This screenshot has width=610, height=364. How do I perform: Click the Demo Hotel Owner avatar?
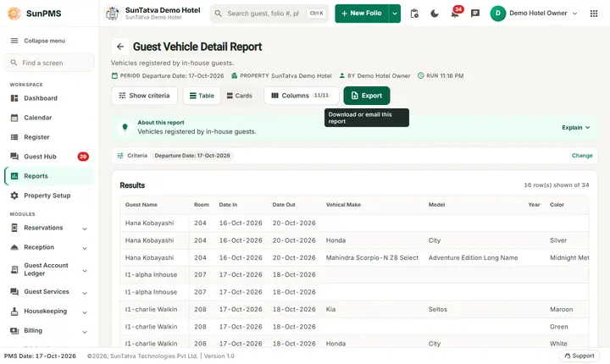coord(497,14)
